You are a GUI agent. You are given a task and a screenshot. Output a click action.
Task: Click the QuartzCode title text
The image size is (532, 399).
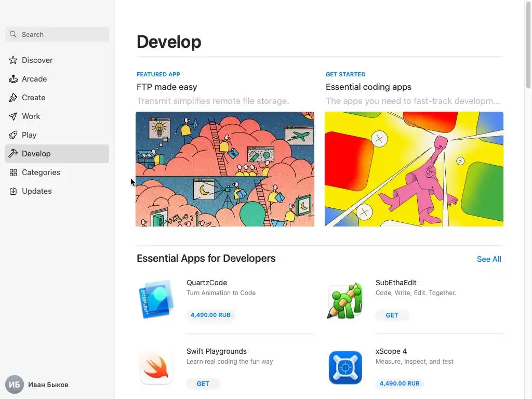tap(207, 283)
